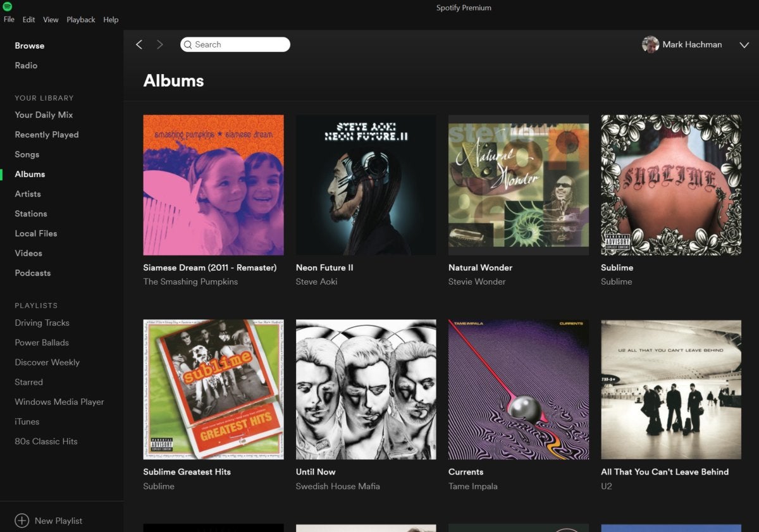Open Mark Hachman's profile picture

[x=650, y=44]
